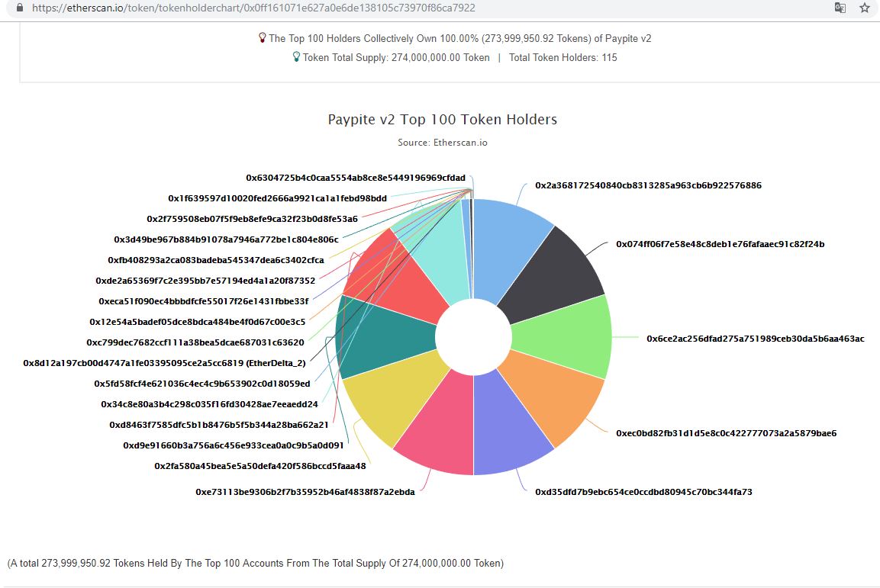This screenshot has width=880, height=588.
Task: Click the etherscan.io URL in address bar
Action: click(x=253, y=8)
